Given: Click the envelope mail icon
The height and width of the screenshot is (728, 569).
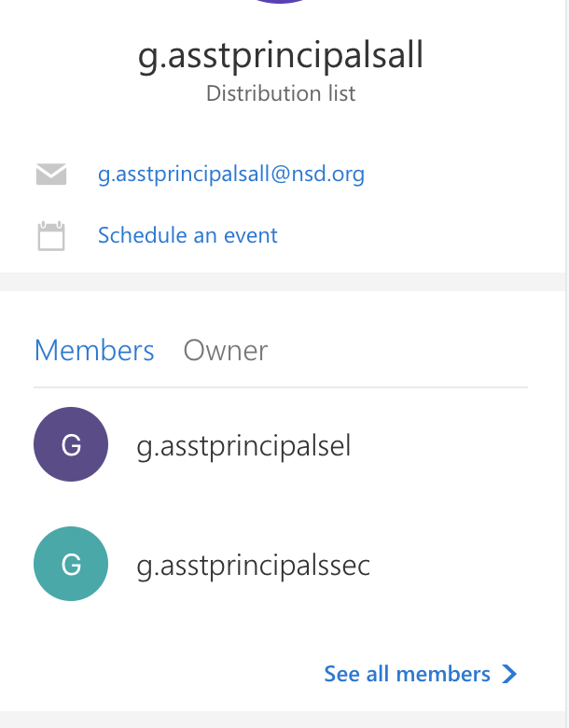Looking at the screenshot, I should click(51, 175).
